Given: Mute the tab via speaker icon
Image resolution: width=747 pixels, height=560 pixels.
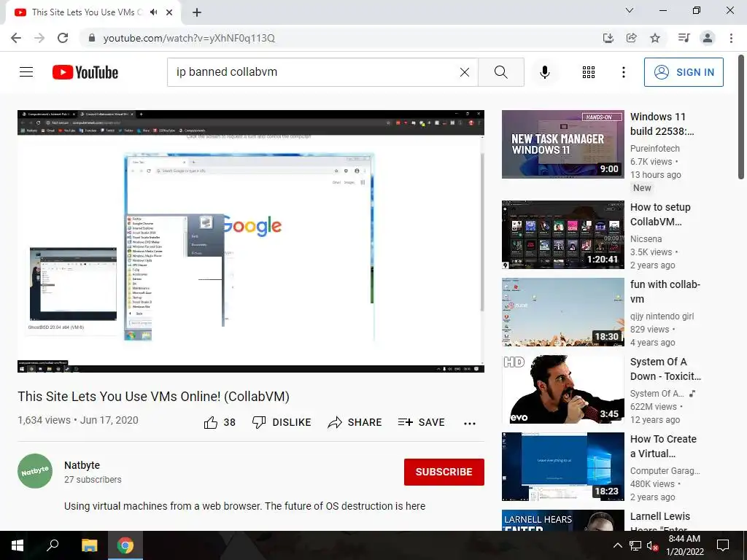Looking at the screenshot, I should (x=153, y=12).
